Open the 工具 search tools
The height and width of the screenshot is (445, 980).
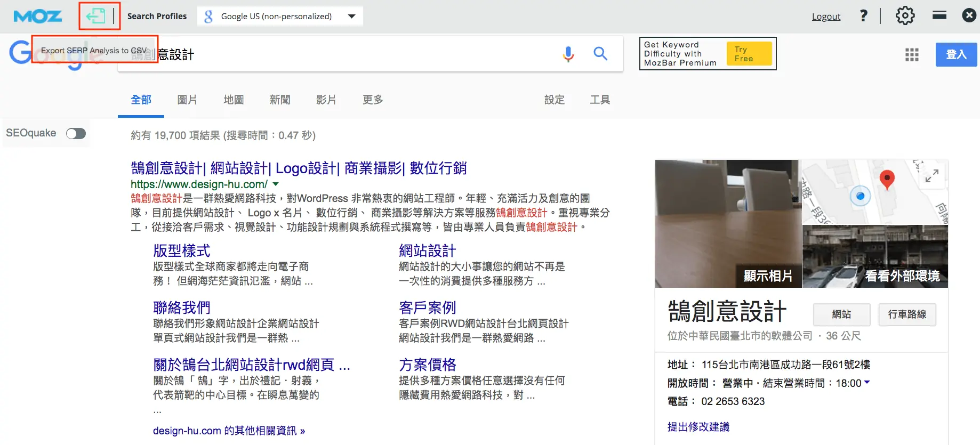point(600,100)
